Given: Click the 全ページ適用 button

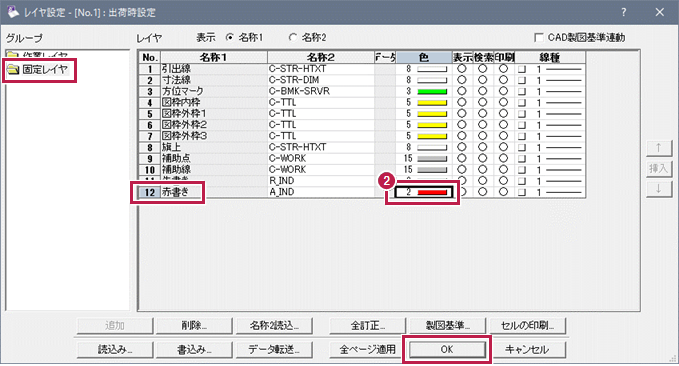Looking at the screenshot, I should 367,349.
